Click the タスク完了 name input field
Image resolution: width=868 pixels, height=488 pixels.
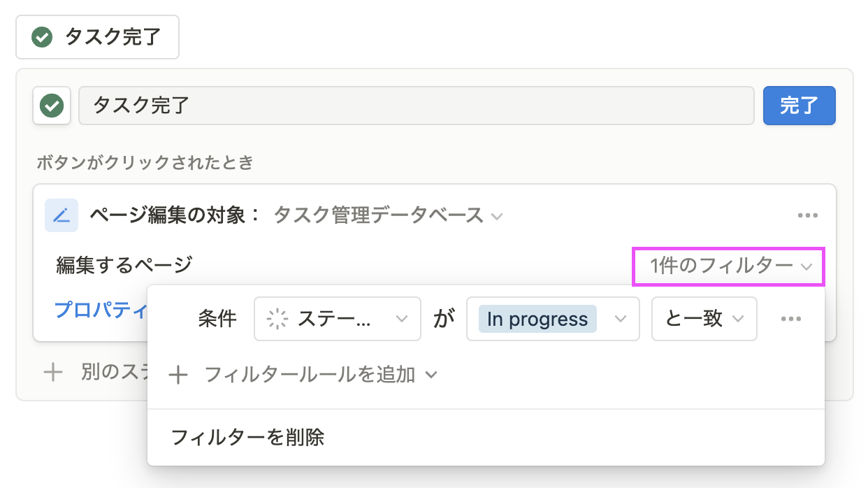tap(417, 106)
